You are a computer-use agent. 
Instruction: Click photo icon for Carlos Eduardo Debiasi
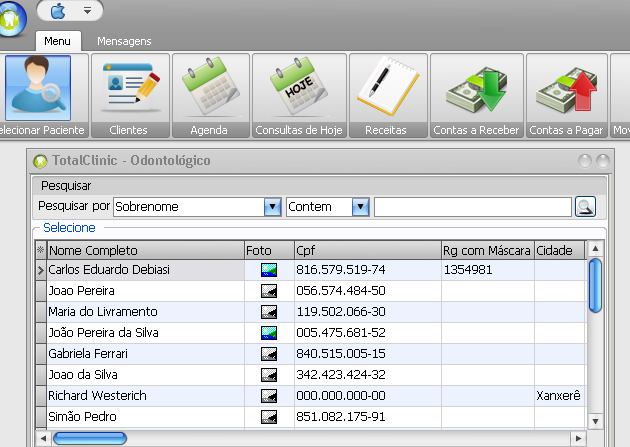tap(269, 270)
